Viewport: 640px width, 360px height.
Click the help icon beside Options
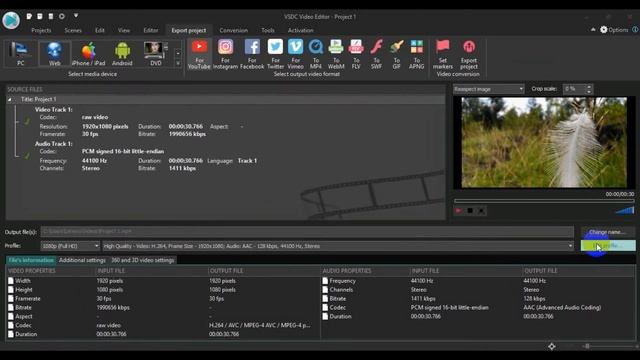coord(636,30)
